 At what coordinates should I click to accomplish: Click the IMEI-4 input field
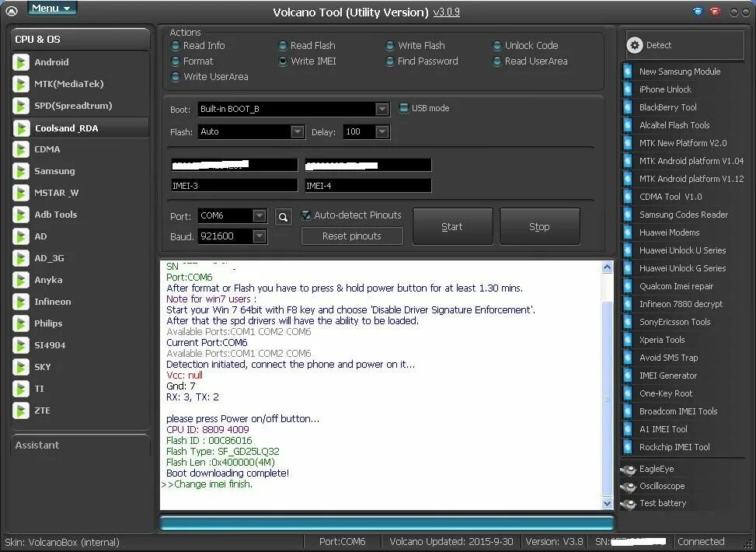368,186
